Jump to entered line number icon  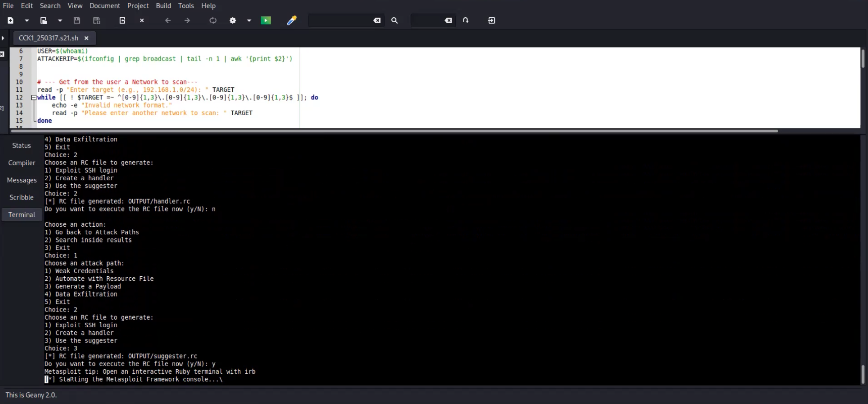(466, 21)
